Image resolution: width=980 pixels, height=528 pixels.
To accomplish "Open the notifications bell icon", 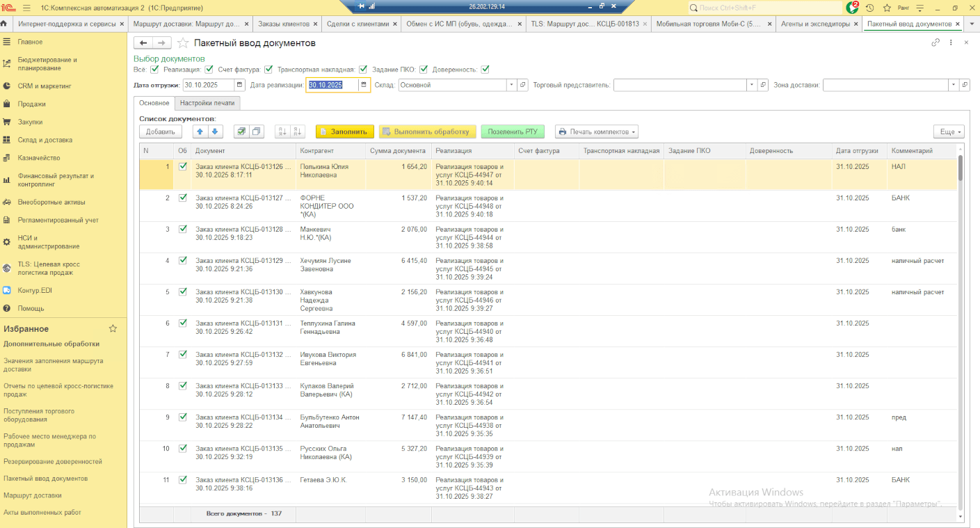I will click(x=852, y=8).
